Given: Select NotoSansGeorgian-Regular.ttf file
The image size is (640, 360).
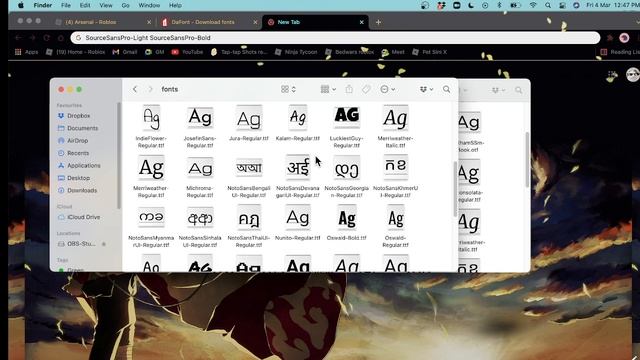Looking at the screenshot, I should [x=347, y=177].
